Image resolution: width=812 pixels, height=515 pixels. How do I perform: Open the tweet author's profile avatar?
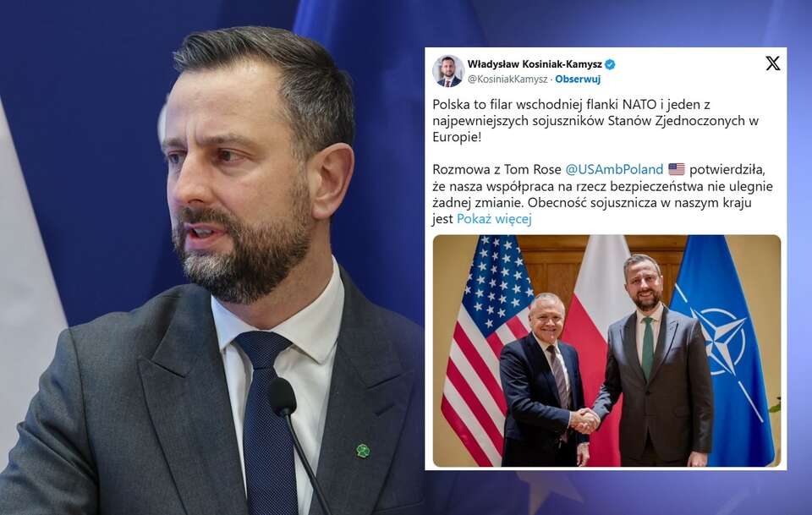click(x=448, y=71)
